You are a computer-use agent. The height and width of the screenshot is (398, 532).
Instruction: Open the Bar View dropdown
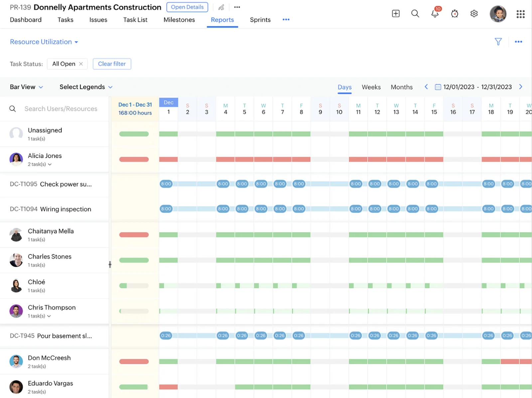(x=26, y=87)
